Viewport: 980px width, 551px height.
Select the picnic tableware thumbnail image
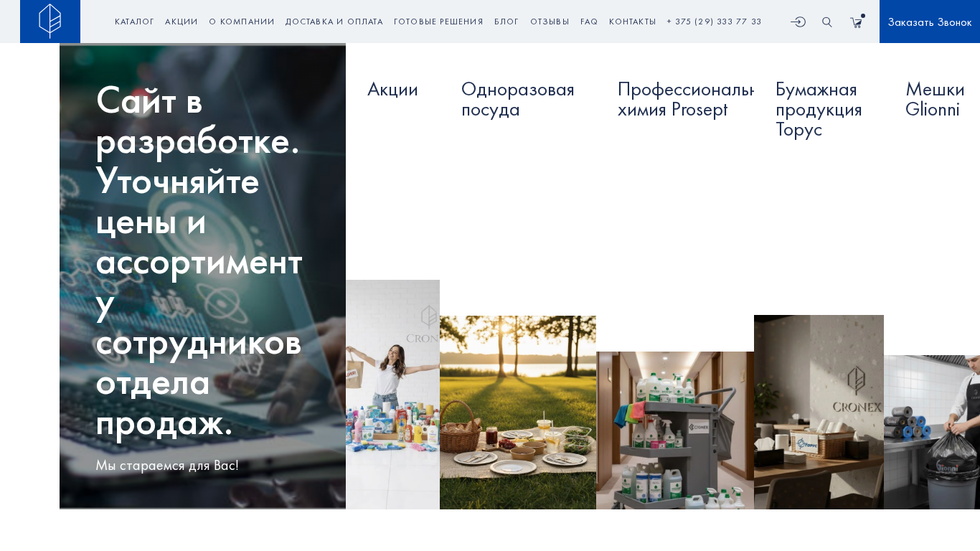pos(518,413)
